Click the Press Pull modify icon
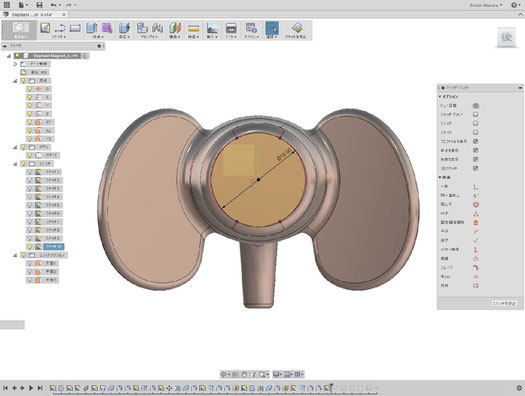This screenshot has width=525, height=396. [x=125, y=28]
